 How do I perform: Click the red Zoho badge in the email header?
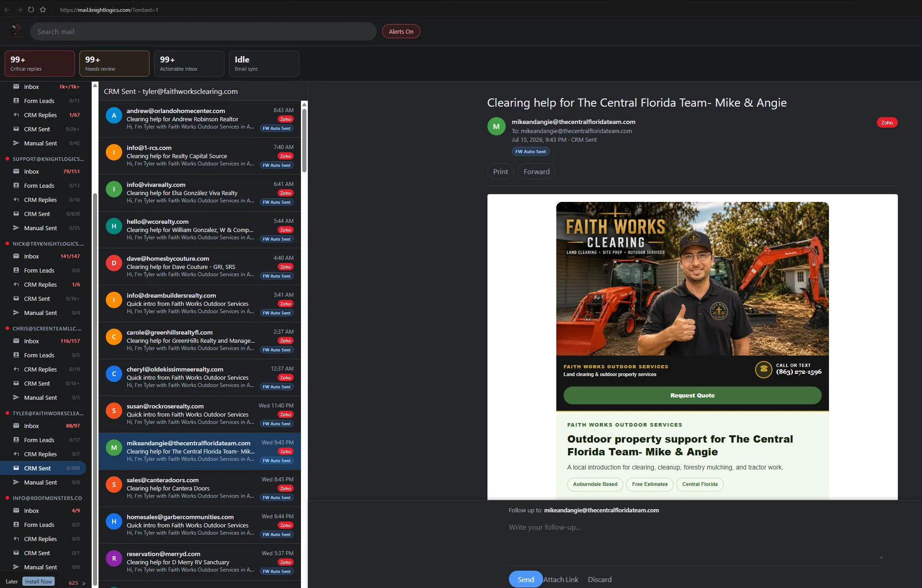pos(887,123)
